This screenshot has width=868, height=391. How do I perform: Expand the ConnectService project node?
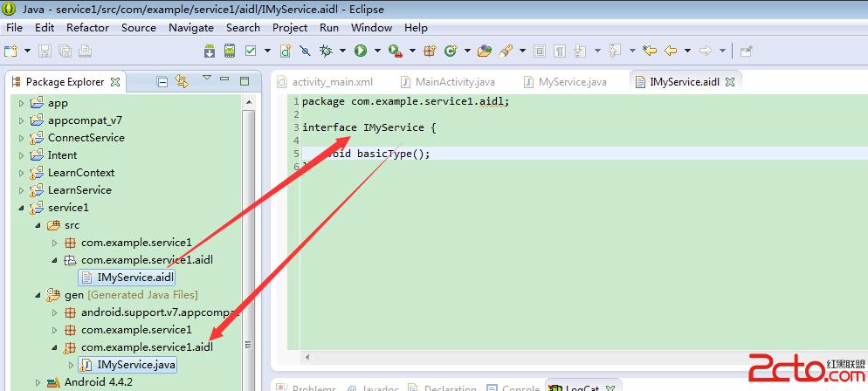tap(21, 138)
